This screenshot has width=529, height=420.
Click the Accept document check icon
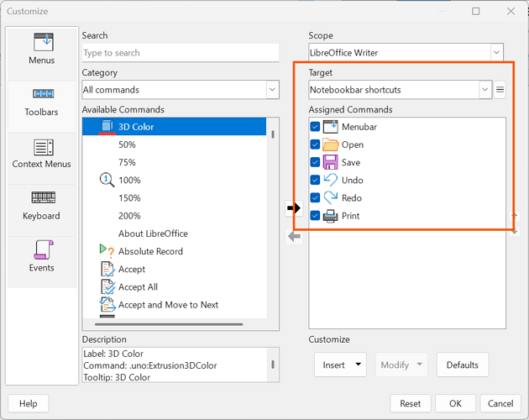pos(107,269)
